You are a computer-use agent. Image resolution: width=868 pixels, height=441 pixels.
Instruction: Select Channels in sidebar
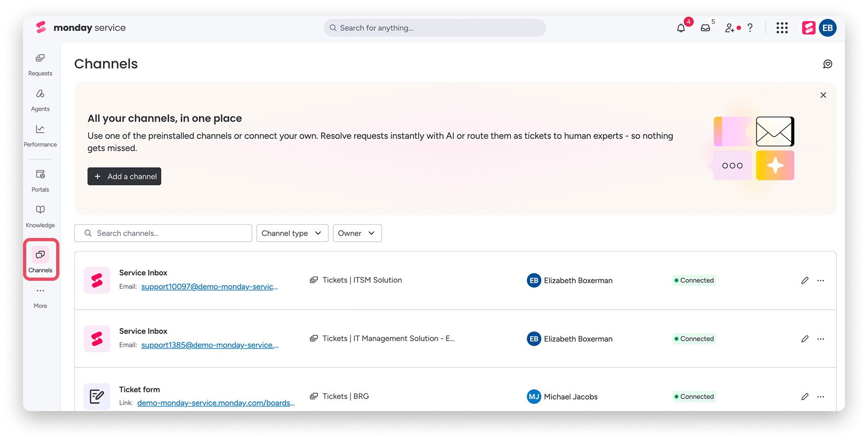coord(41,260)
